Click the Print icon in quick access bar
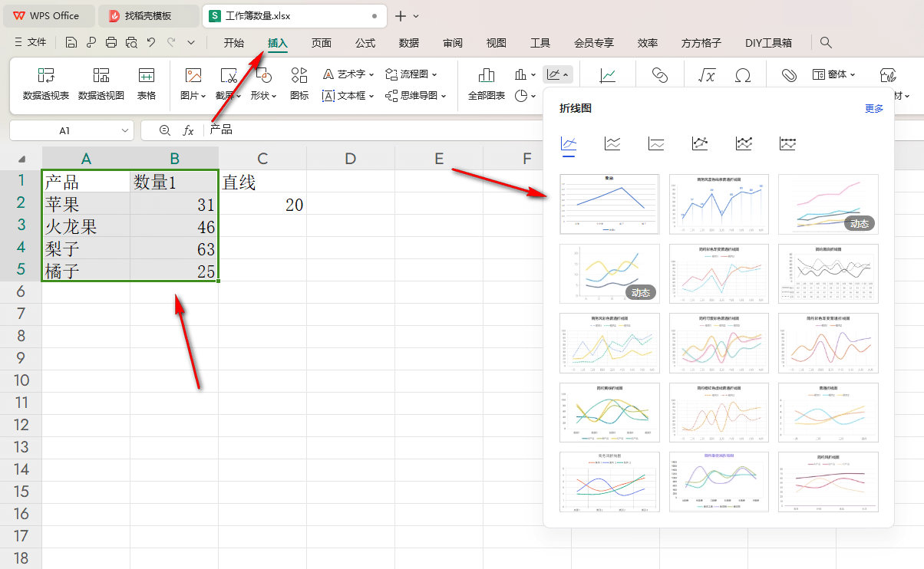 [111, 43]
